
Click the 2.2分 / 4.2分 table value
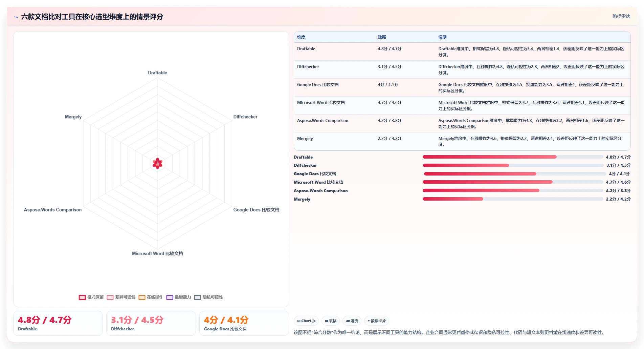tap(390, 139)
